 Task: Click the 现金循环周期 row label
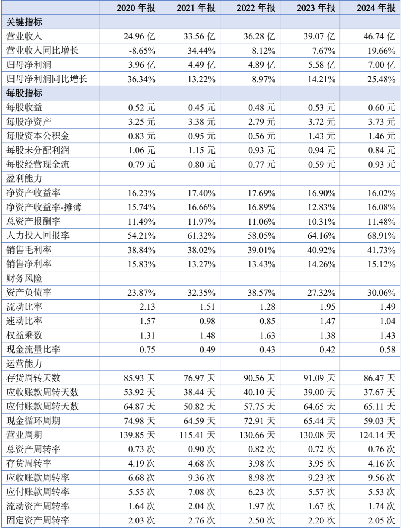pyautogui.click(x=33, y=420)
